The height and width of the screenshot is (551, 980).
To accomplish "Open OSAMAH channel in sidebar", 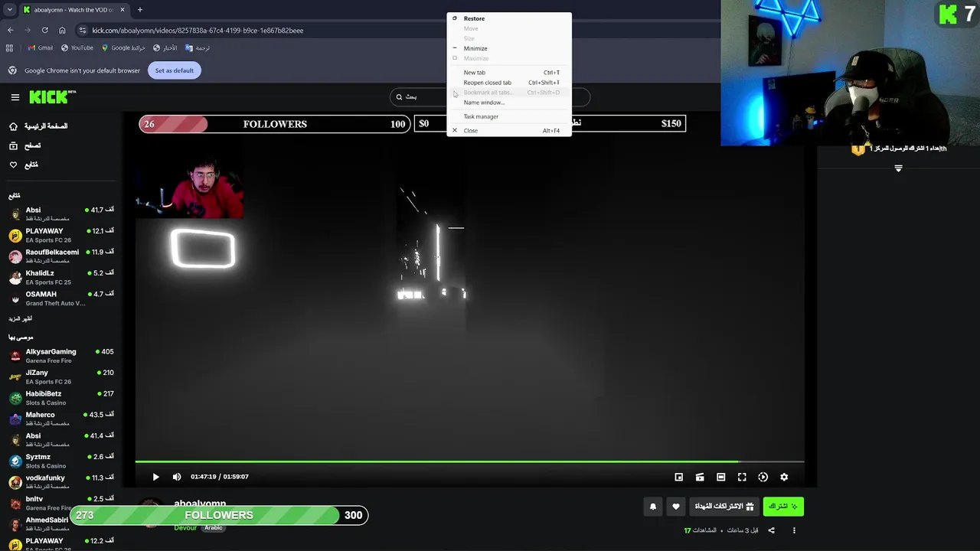I will click(x=61, y=298).
